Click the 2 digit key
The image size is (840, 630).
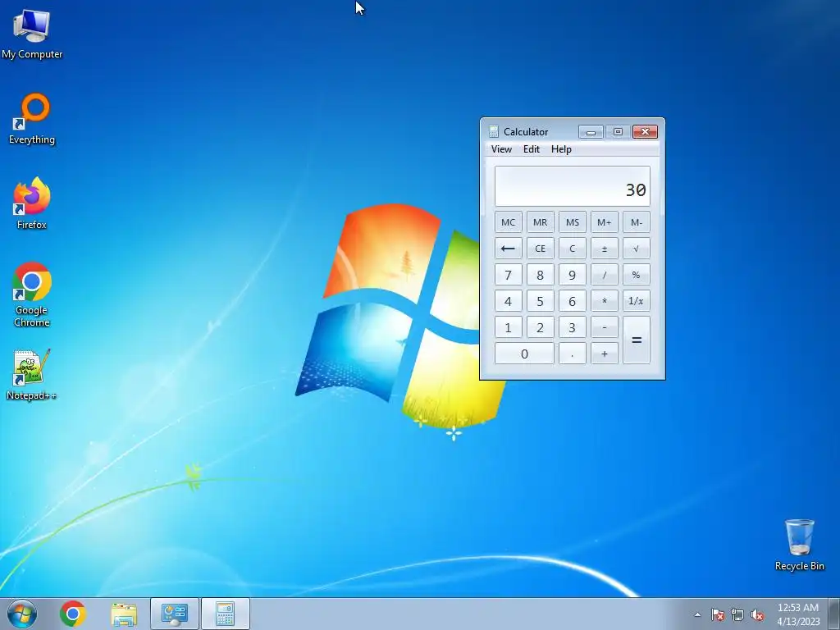coord(540,327)
